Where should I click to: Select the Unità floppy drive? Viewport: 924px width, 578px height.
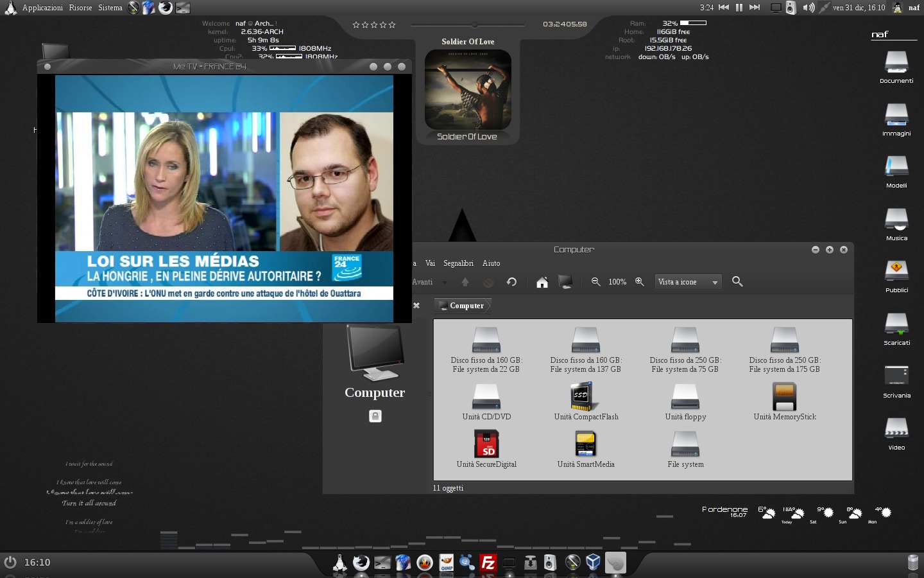(x=685, y=402)
